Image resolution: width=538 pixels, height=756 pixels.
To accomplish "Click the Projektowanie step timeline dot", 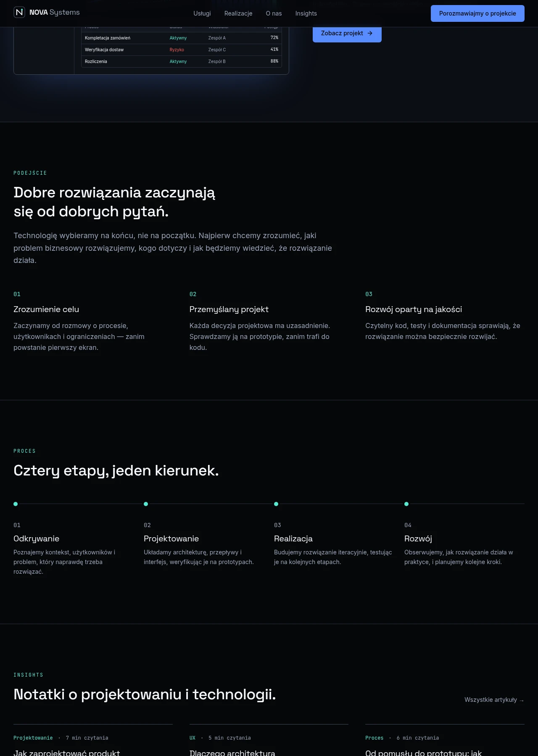I will pos(146,504).
